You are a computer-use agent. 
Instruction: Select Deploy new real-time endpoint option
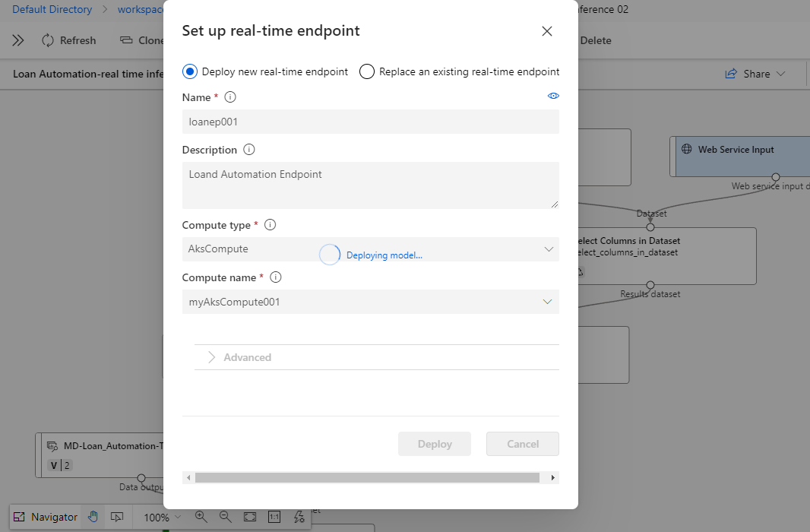point(190,71)
